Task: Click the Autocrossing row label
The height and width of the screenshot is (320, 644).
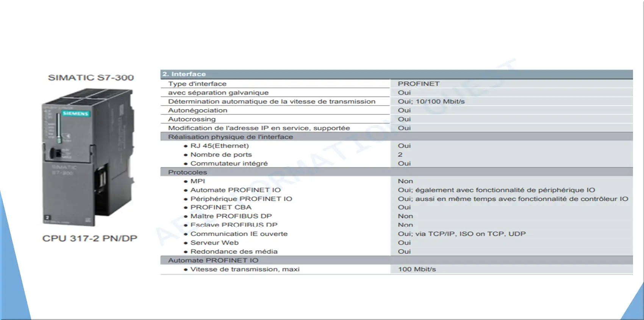Action: click(x=192, y=119)
